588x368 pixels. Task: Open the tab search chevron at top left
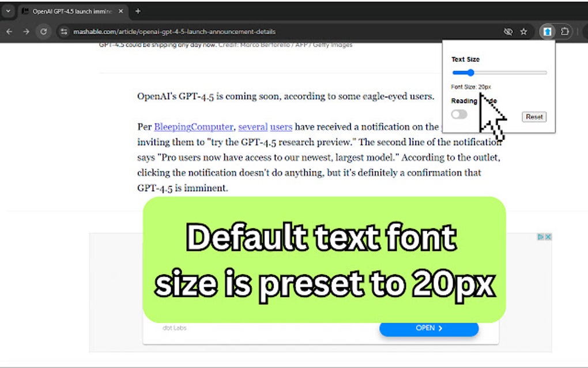[x=8, y=10]
